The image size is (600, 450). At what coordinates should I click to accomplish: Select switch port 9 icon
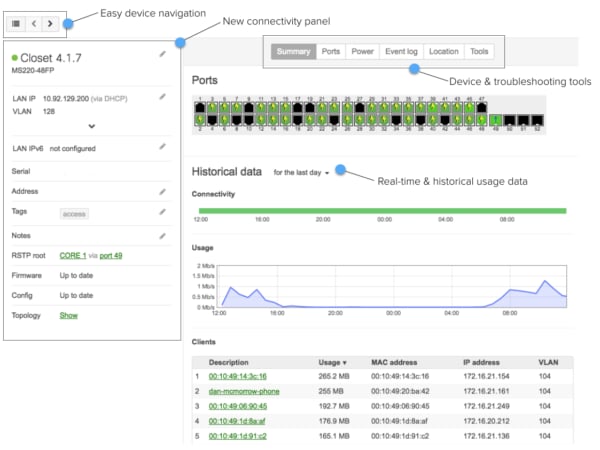(x=249, y=108)
